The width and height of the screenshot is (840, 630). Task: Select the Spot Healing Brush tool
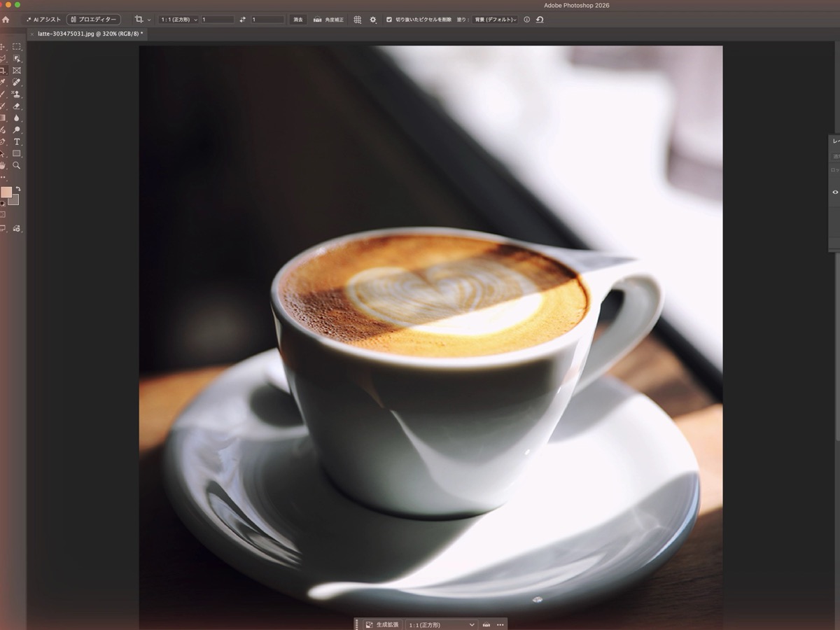point(17,83)
